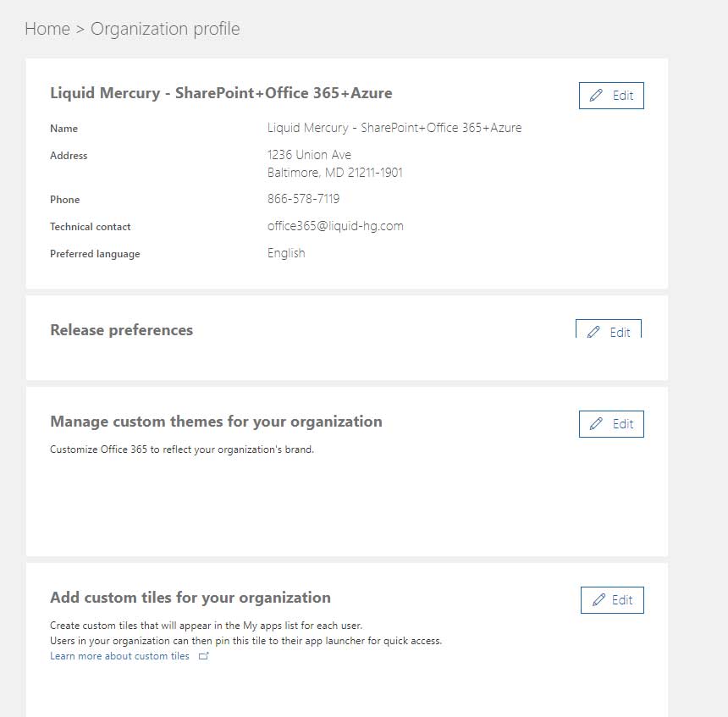Click the pencil icon in the custom themes card

click(x=597, y=424)
